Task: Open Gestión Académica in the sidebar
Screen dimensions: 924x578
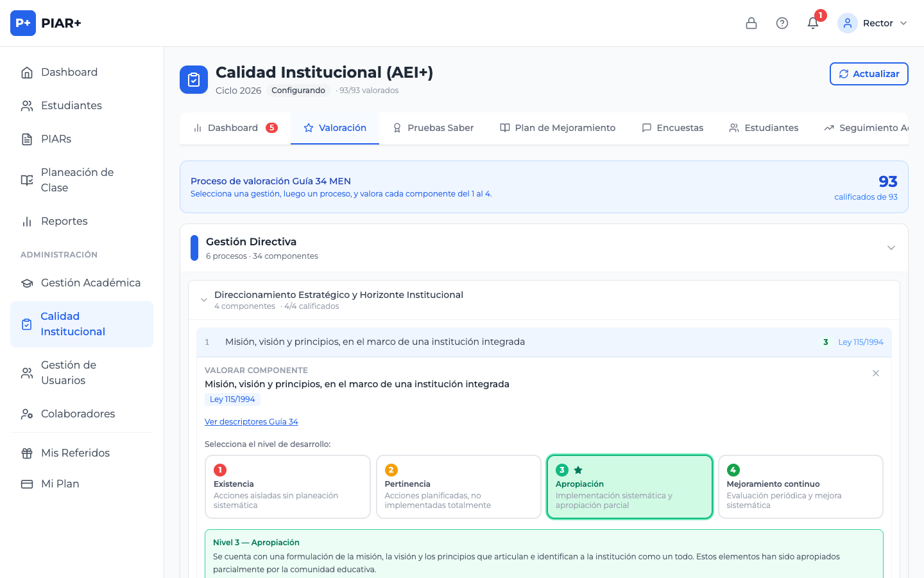Action: pyautogui.click(x=82, y=283)
